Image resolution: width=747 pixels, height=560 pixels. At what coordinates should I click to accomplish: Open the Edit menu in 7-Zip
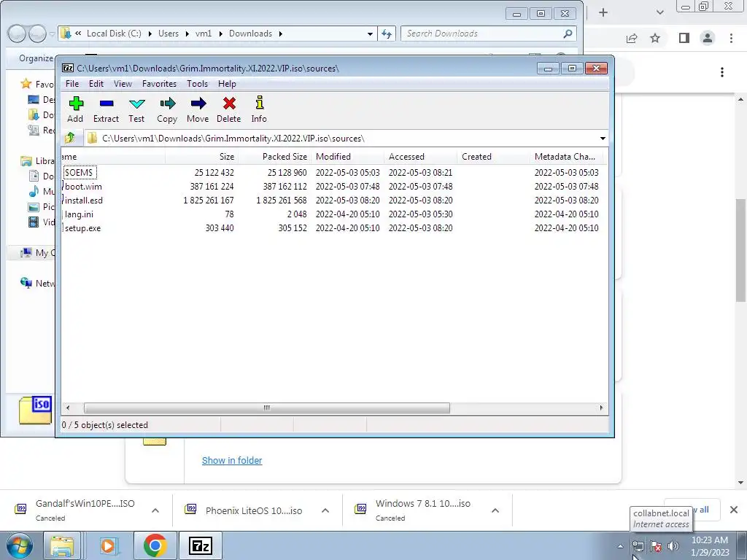(96, 84)
